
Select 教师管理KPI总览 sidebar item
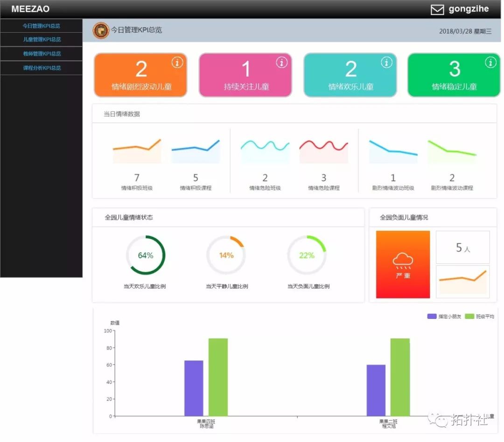coord(42,54)
